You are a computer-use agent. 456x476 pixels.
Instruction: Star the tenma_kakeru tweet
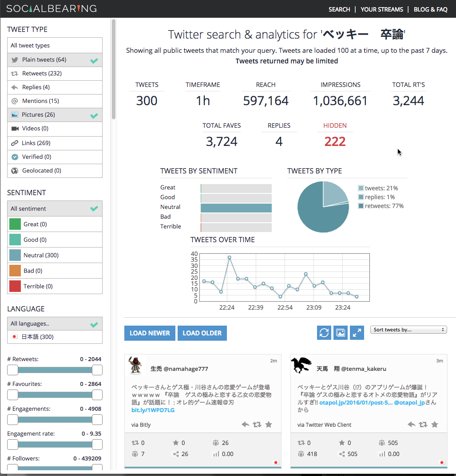pyautogui.click(x=435, y=425)
